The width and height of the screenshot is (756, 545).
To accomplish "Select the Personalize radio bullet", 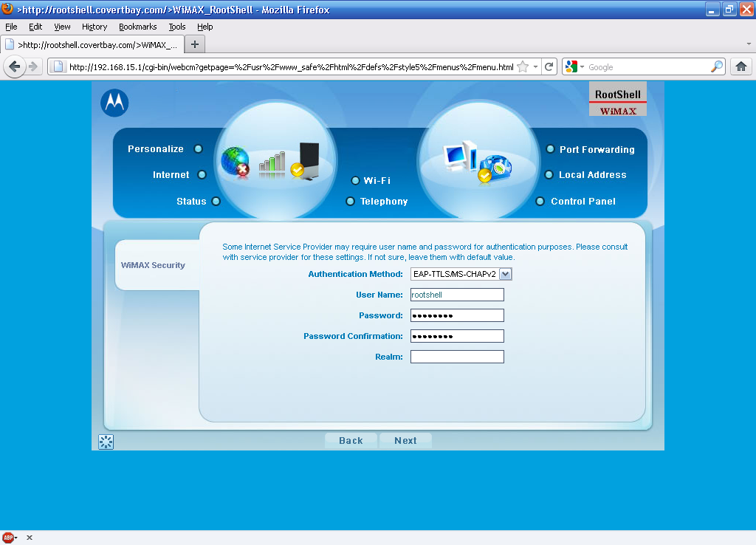I will point(198,148).
